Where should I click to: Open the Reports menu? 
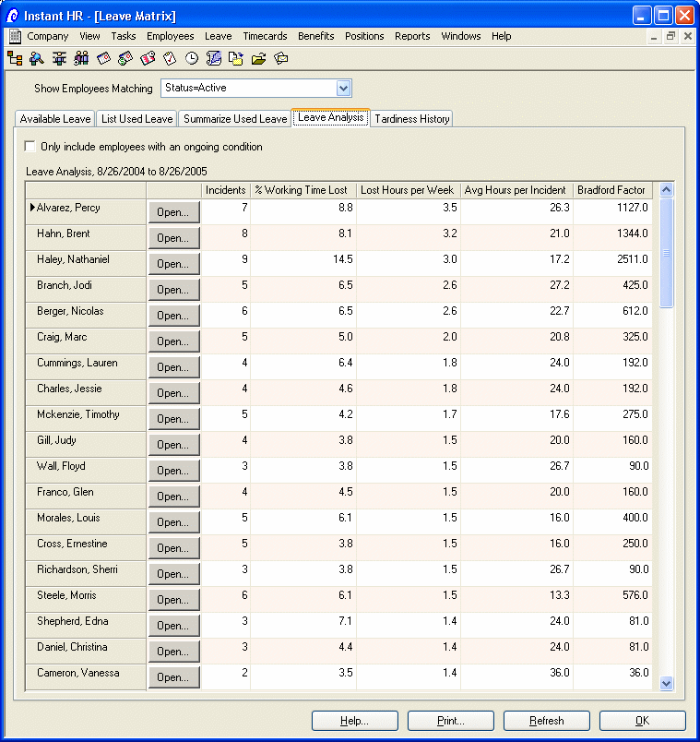[x=412, y=36]
